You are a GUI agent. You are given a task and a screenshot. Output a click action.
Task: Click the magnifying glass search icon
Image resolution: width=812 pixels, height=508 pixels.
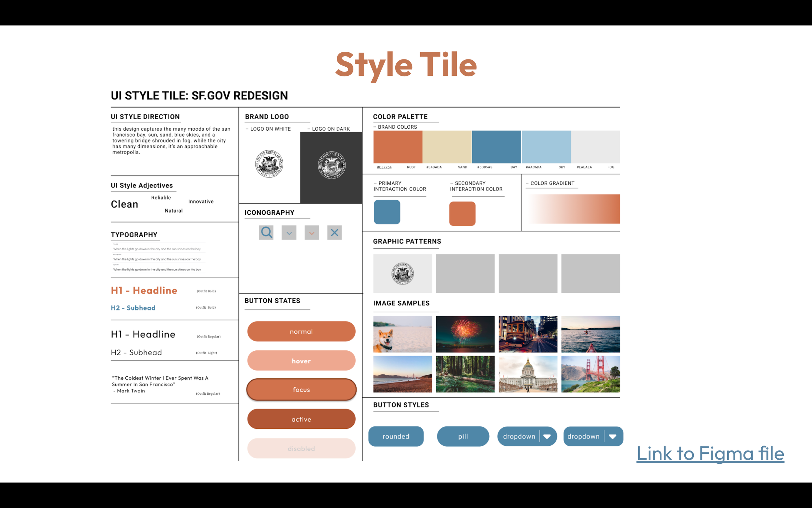266,232
